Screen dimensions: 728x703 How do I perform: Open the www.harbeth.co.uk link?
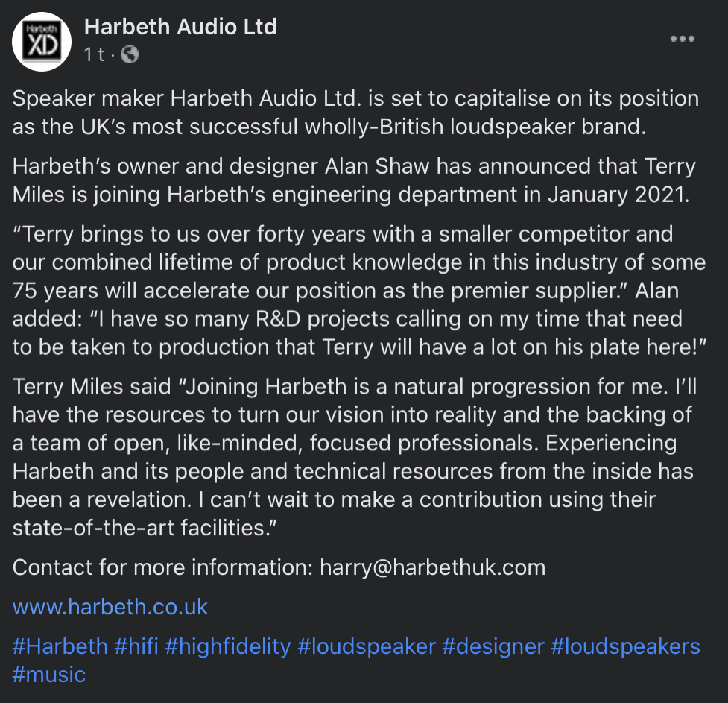click(x=110, y=607)
